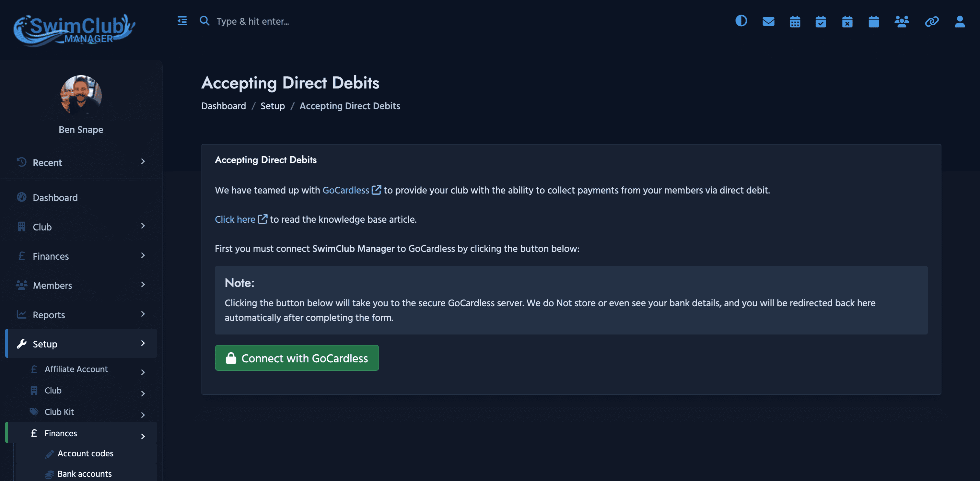Collapse the Setup sidebar menu

point(81,344)
